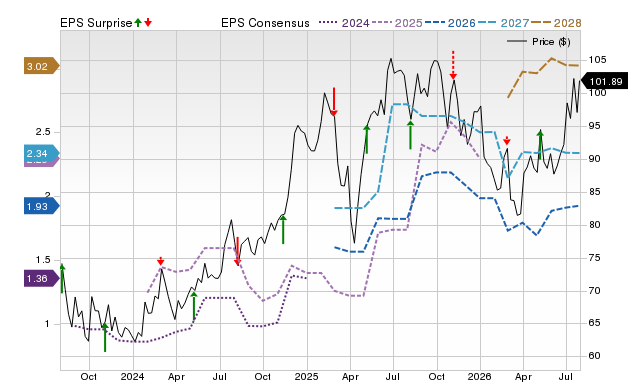Click the green surprise arrow between Apr and Jul 2025
The width and height of the screenshot is (640, 382).
point(367,139)
